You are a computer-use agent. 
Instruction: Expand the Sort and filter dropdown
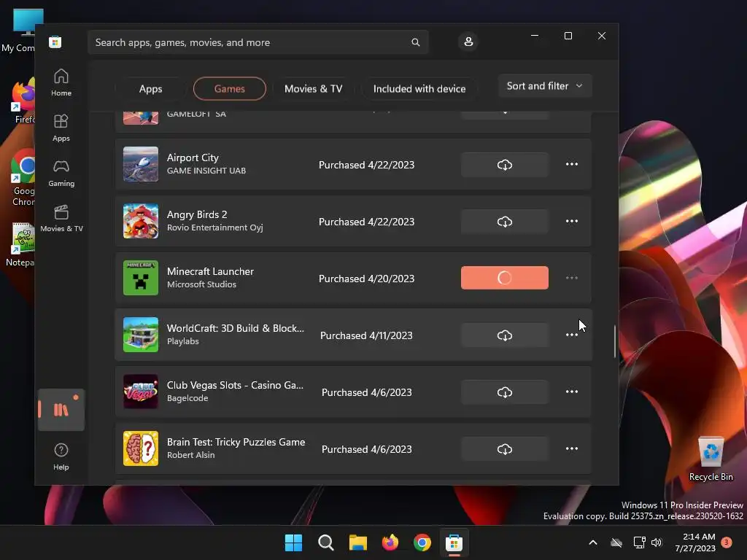[545, 86]
